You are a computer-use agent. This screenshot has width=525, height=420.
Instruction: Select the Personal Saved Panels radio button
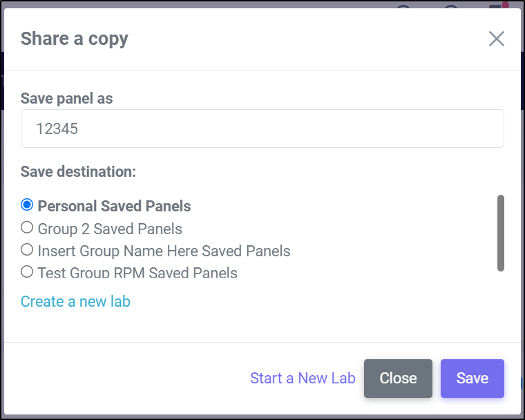(27, 204)
